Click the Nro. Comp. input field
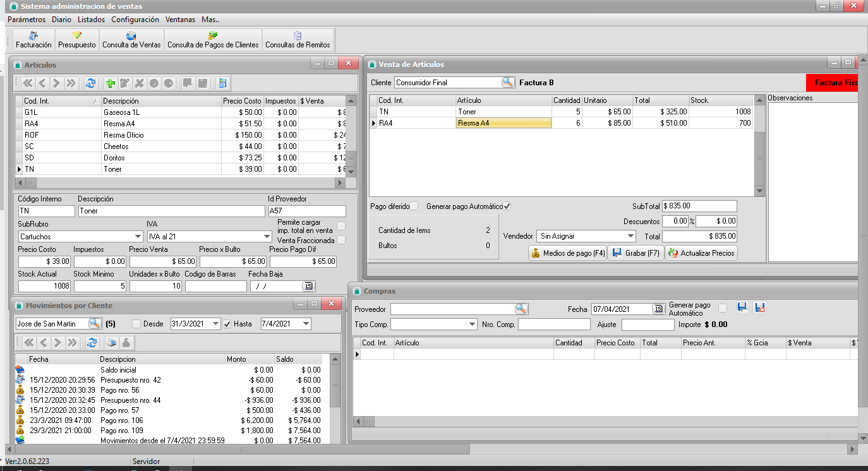Viewport: 868px width, 471px height. pos(553,325)
